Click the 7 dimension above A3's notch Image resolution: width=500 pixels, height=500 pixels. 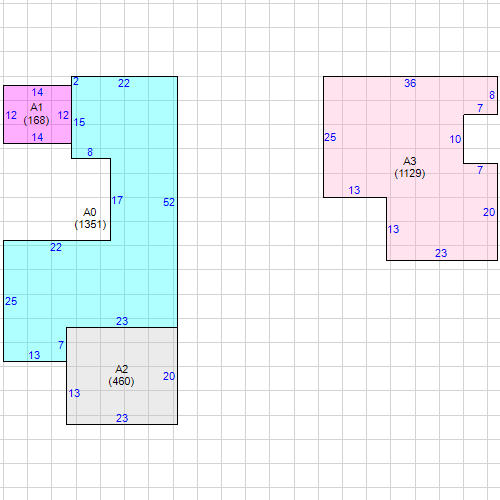(480, 108)
